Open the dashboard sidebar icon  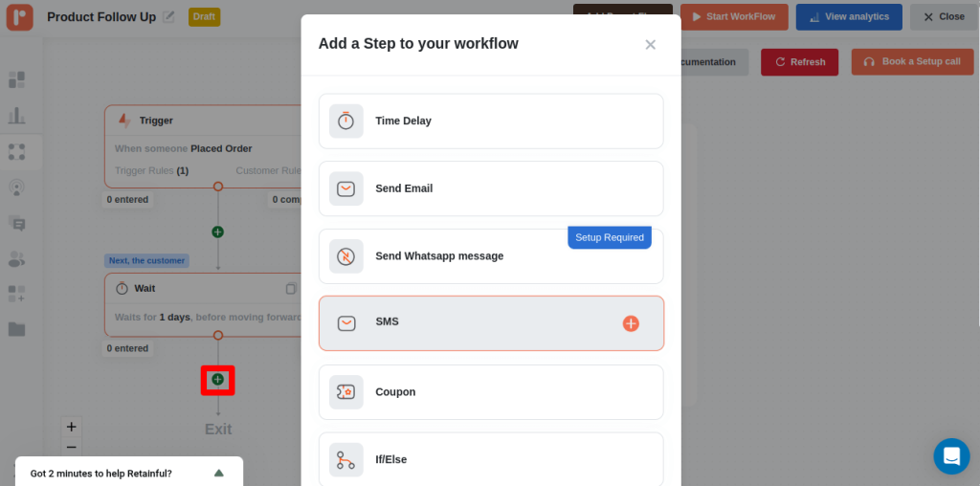click(17, 79)
